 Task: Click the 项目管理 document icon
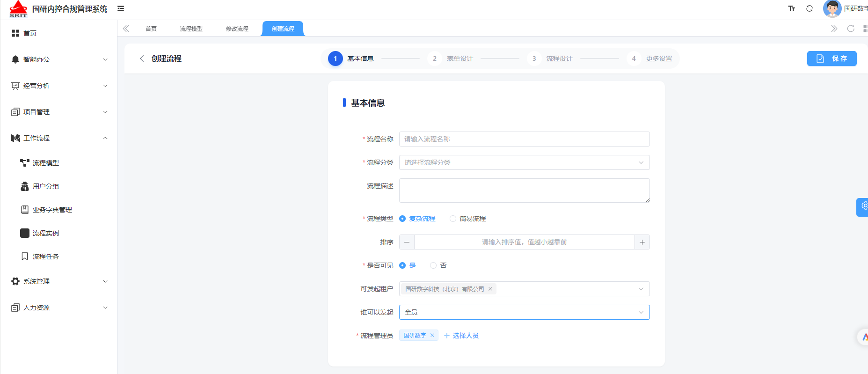click(x=15, y=112)
